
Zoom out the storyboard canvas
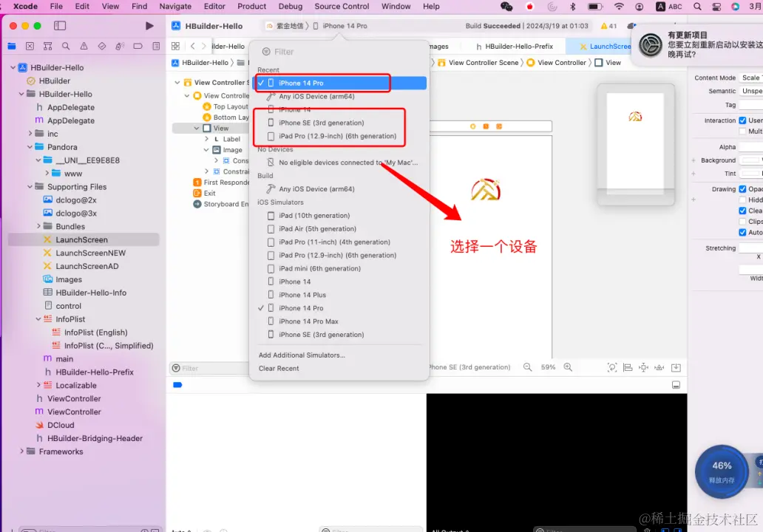(527, 367)
